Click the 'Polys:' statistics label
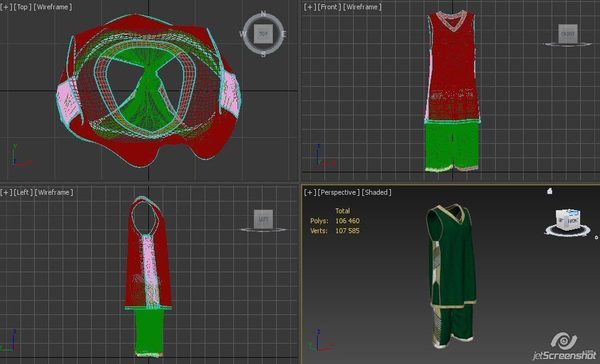The image size is (600, 364). point(319,221)
